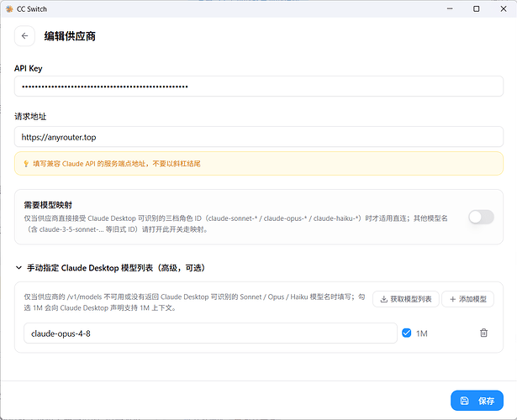Minimize the CC Switch window
Screen dimensions: 517x420
450,9
